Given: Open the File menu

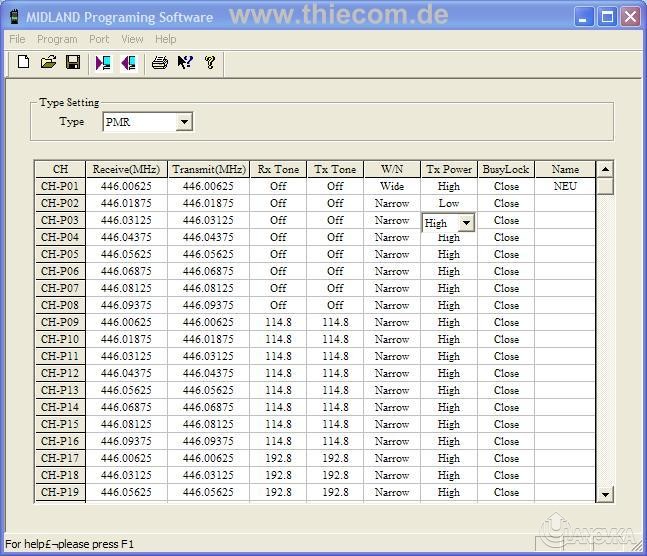Looking at the screenshot, I should point(17,39).
